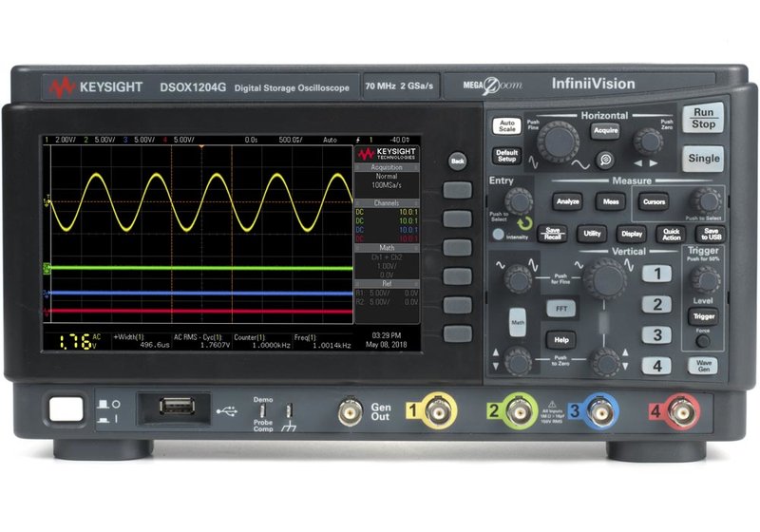Push the Entry knob to select
760x532 pixels.
pos(518,201)
